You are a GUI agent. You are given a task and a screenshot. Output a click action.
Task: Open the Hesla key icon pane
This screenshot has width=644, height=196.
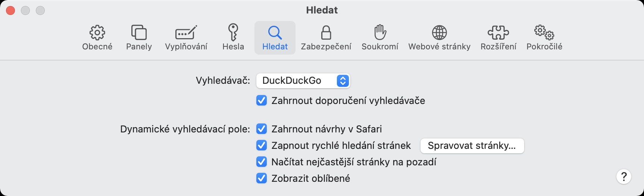click(x=233, y=33)
